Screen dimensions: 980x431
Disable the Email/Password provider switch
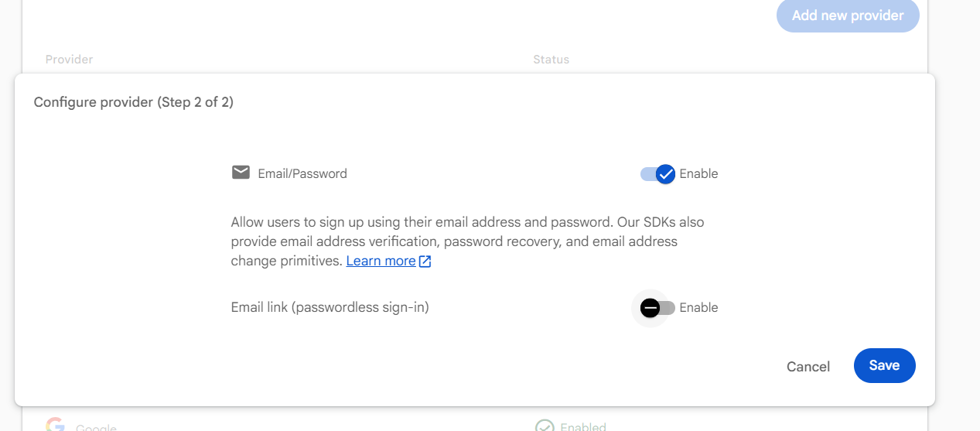tap(658, 174)
